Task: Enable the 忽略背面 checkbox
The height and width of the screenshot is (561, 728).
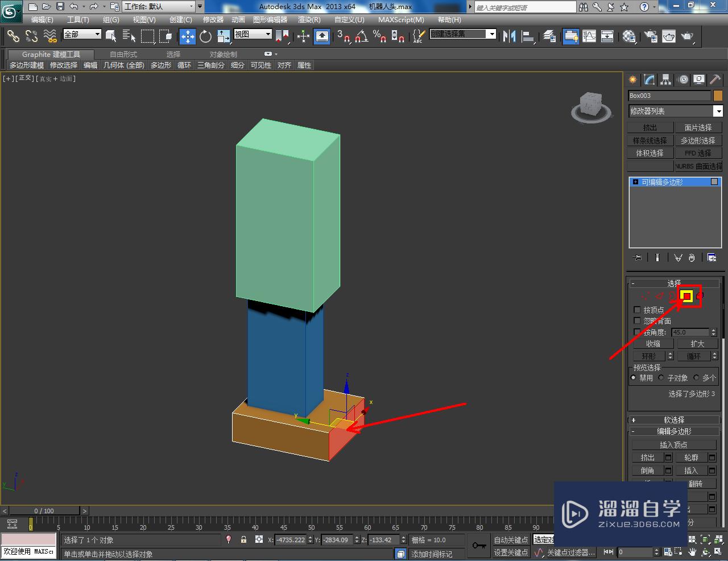Action: coord(637,321)
